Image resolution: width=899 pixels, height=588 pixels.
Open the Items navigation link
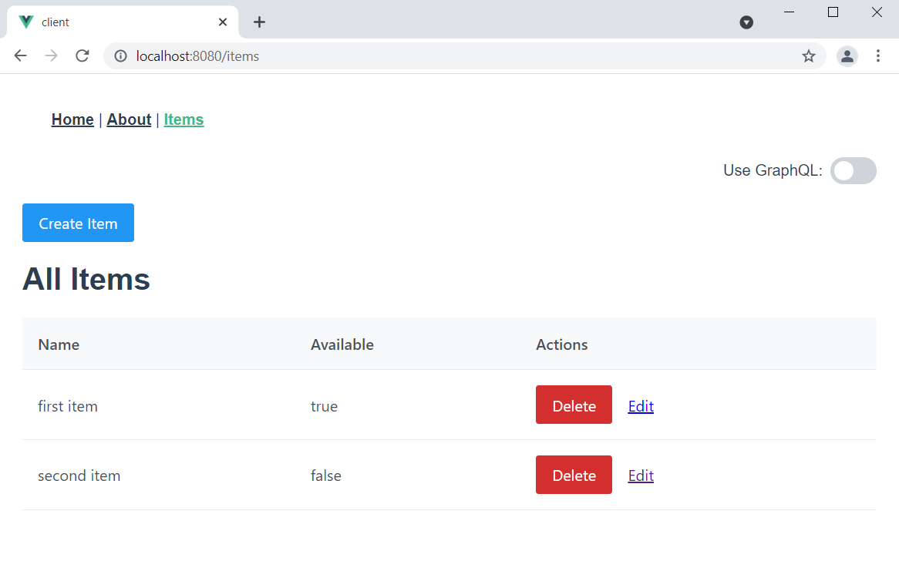pyautogui.click(x=184, y=119)
